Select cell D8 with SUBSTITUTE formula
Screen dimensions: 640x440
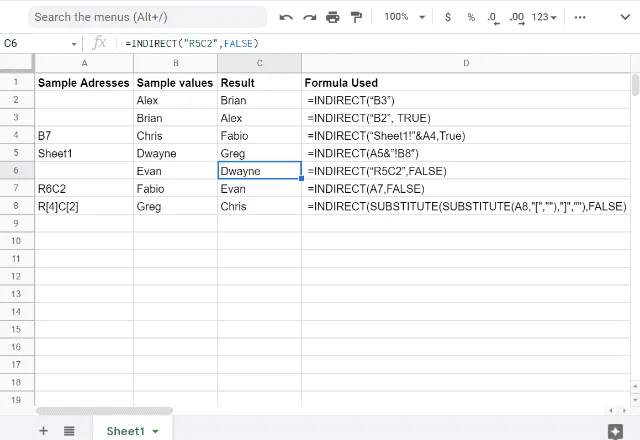tap(466, 206)
